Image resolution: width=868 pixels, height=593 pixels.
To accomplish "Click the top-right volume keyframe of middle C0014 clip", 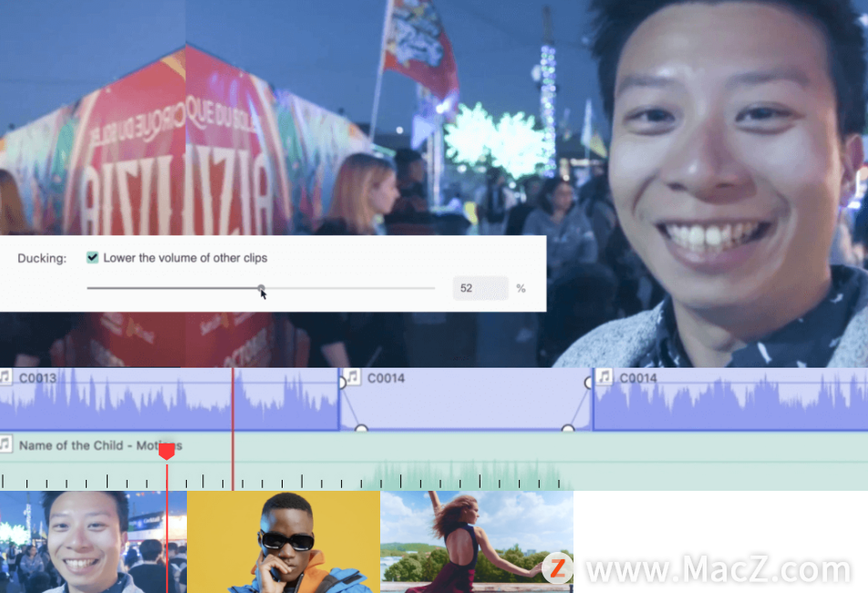I will [588, 382].
